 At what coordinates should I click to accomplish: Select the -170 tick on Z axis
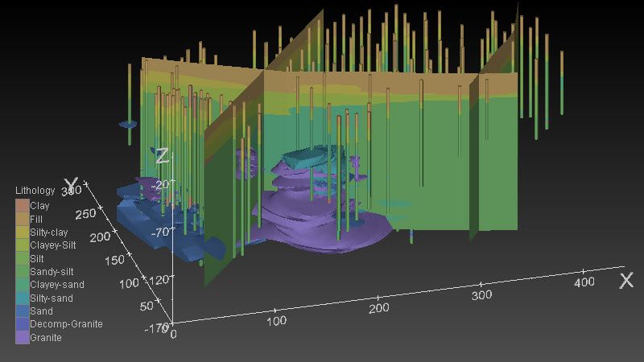(159, 327)
